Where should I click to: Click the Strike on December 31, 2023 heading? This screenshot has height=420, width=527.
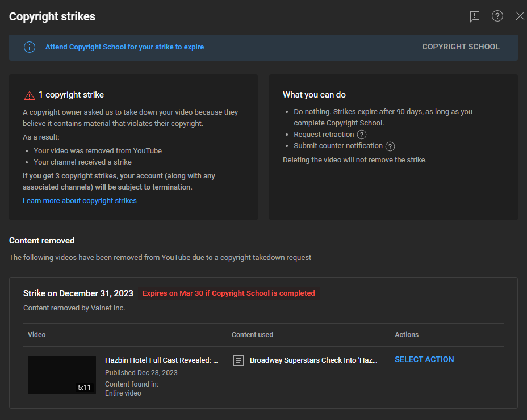[x=78, y=293]
